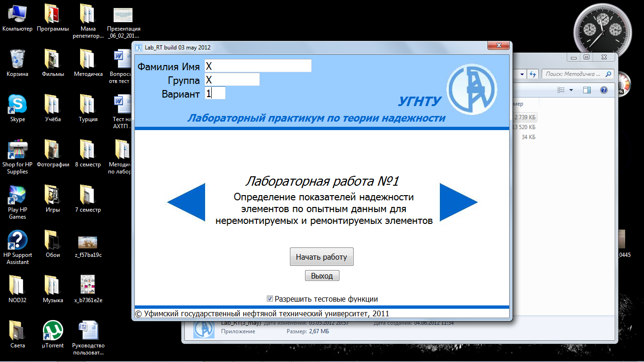Select the Игры folder icon
This screenshot has height=362, width=644.
[53, 199]
